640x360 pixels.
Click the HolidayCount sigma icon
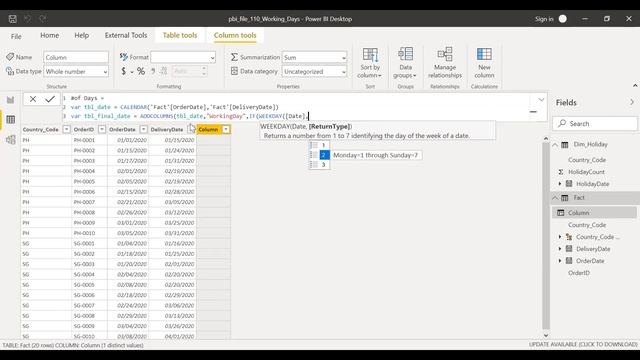561,172
